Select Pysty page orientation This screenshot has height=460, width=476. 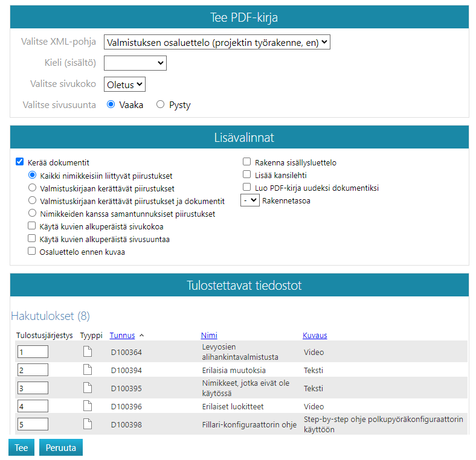pos(160,104)
